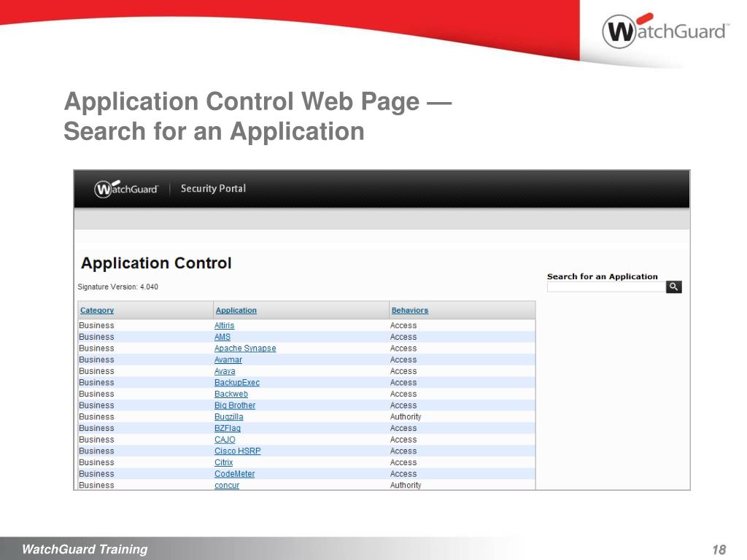
Task: Open the BackupExec application link
Action: 237,382
